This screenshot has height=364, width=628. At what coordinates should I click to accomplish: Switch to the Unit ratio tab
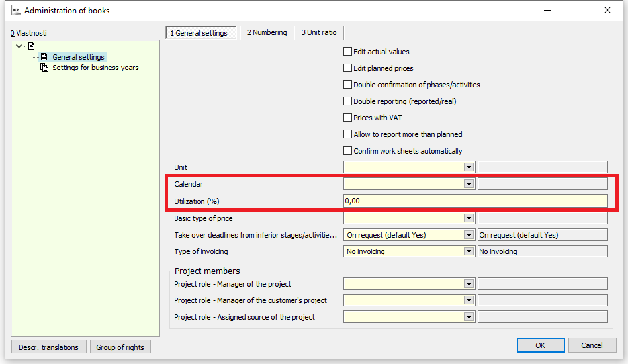coord(319,32)
